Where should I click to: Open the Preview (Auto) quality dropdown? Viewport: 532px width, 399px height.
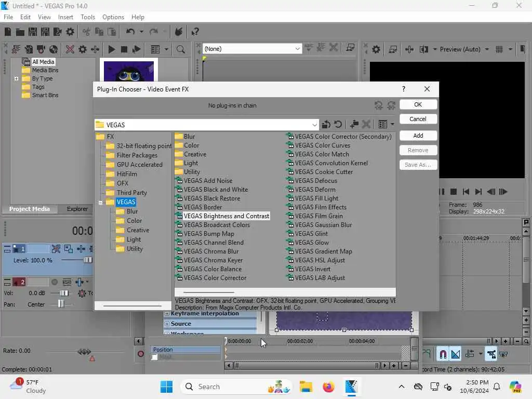point(487,49)
